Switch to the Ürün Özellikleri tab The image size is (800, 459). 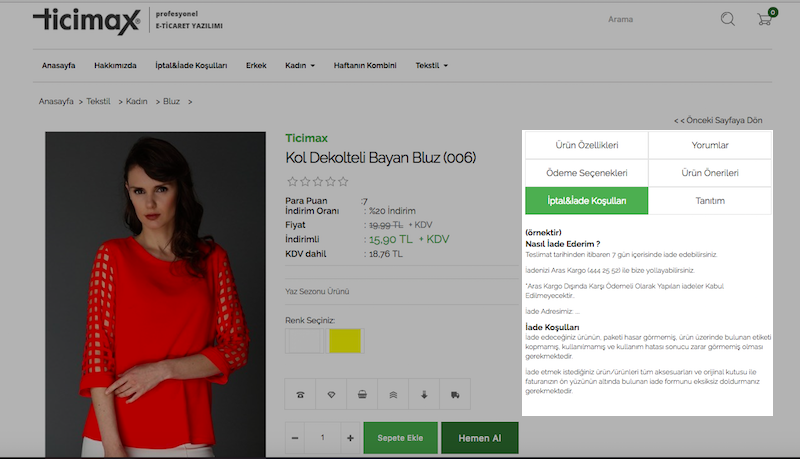[587, 146]
